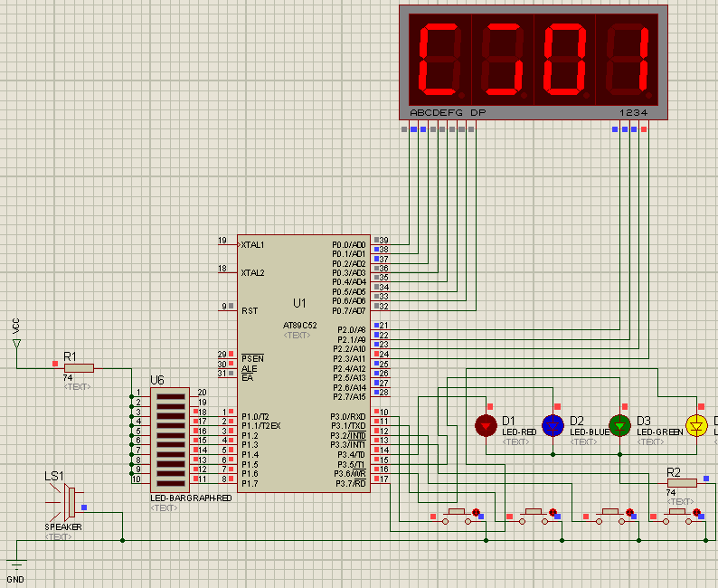This screenshot has height=588, width=718.
Task: Click the LED-GREEN label beside D3
Action: pyautogui.click(x=660, y=432)
